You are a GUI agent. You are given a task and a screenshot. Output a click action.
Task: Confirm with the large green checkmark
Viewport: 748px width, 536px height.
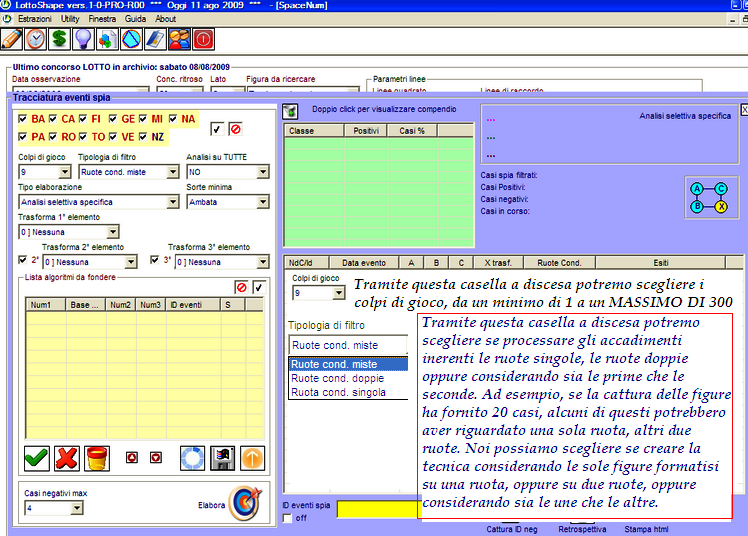tap(37, 458)
